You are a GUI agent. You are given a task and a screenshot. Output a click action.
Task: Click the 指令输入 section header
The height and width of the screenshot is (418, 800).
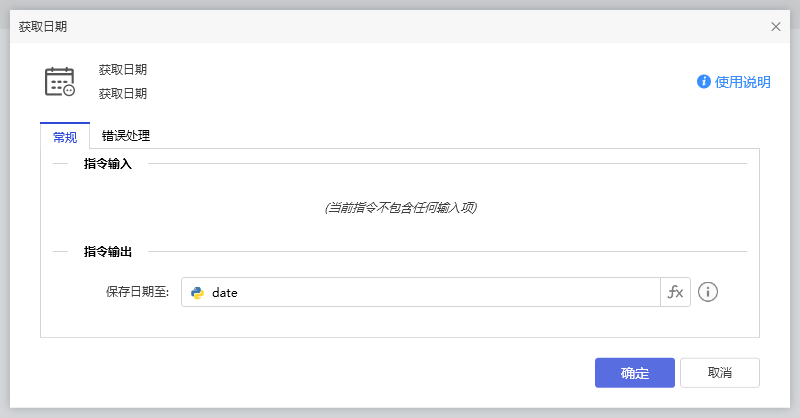115,163
